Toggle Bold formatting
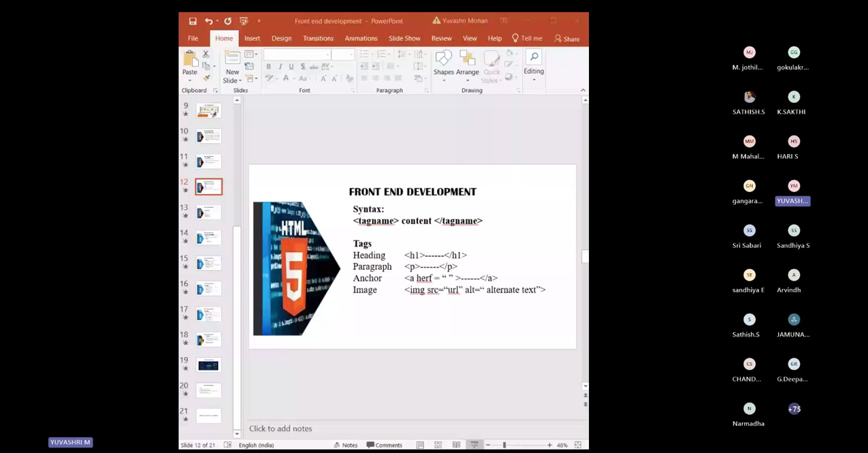Viewport: 868px width, 453px height. coord(268,67)
